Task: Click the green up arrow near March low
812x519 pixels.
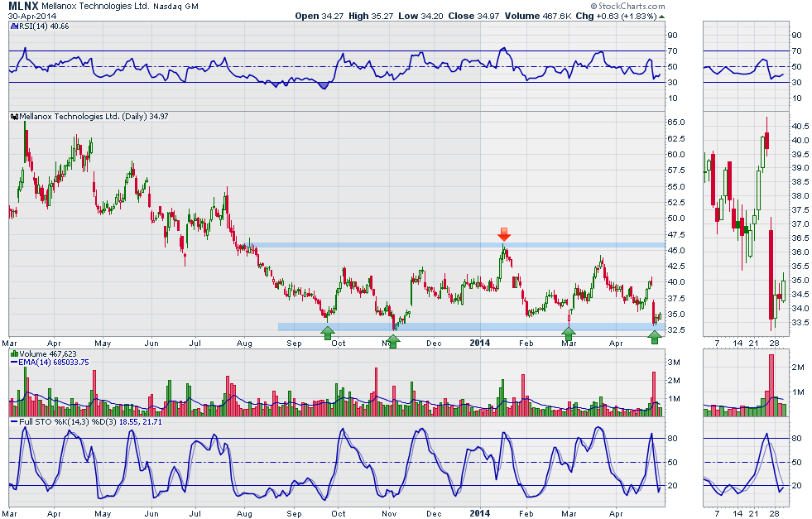Action: click(x=569, y=333)
